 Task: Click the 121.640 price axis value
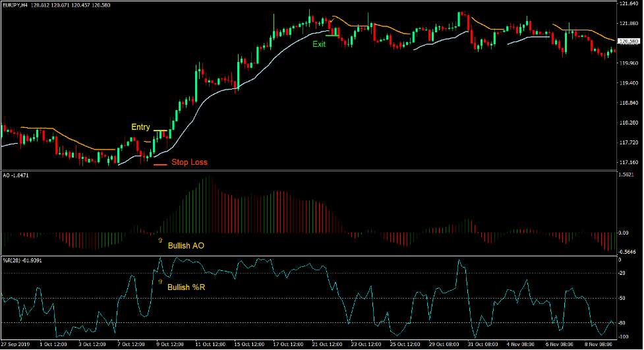628,4
